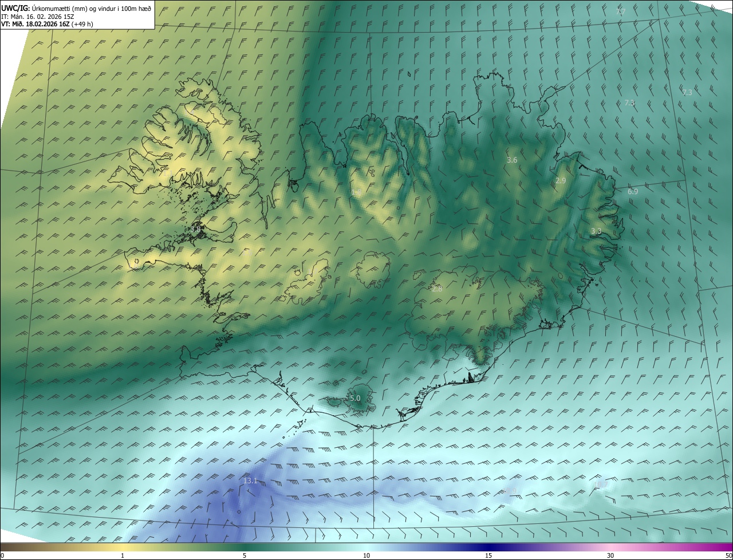This screenshot has height=560, width=733.
Task: Click the 6.9 value on the map
Action: (633, 191)
